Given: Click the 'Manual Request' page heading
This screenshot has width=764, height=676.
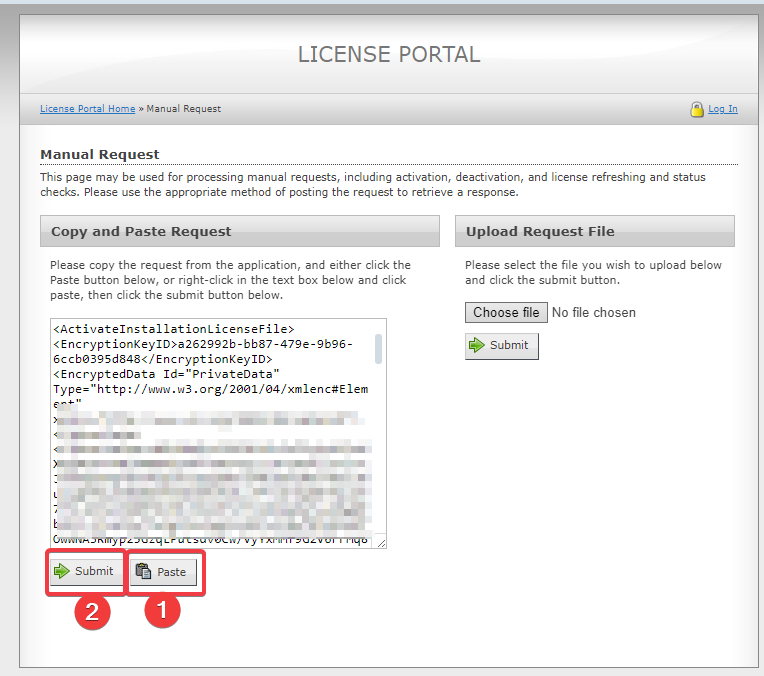Looking at the screenshot, I should tap(100, 154).
